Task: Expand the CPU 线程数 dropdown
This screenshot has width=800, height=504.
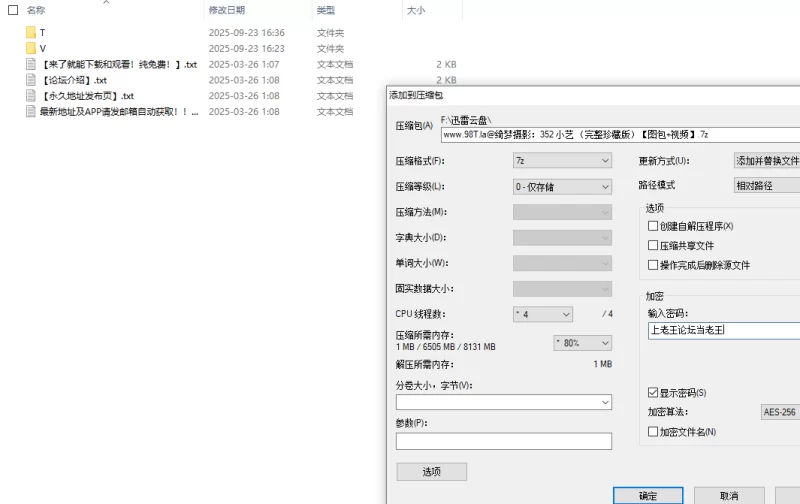Action: pyautogui.click(x=543, y=314)
